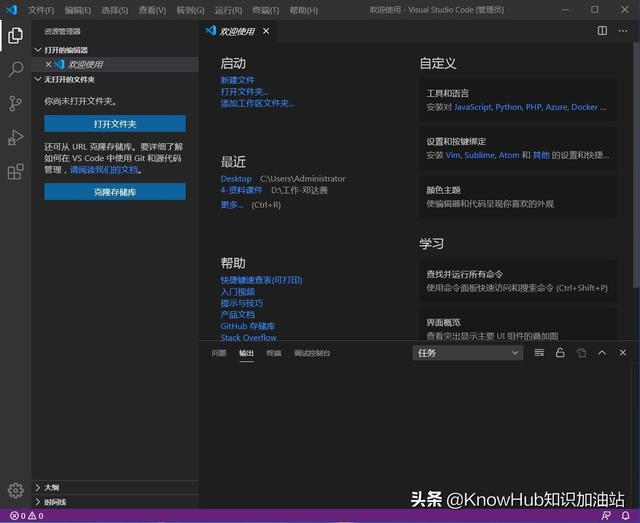The image size is (640, 523).
Task: Open the 请阅读我们的文档 link
Action: pos(104,170)
